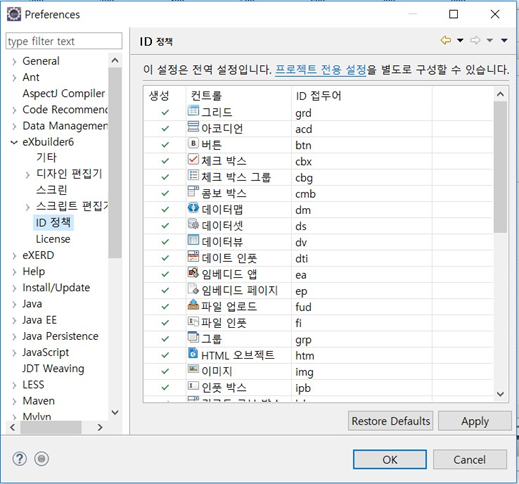
Task: Toggle the 생성 check for 체크 박스
Action: 165,161
